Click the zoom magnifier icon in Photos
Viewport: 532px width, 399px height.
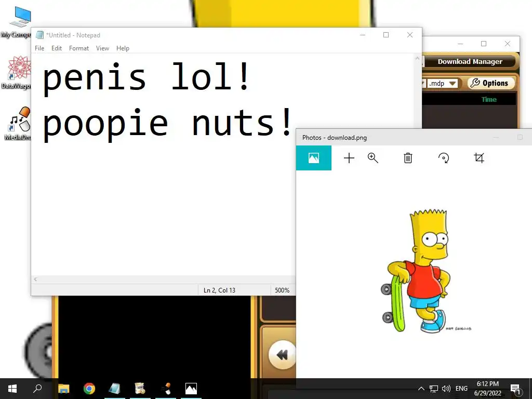(373, 158)
